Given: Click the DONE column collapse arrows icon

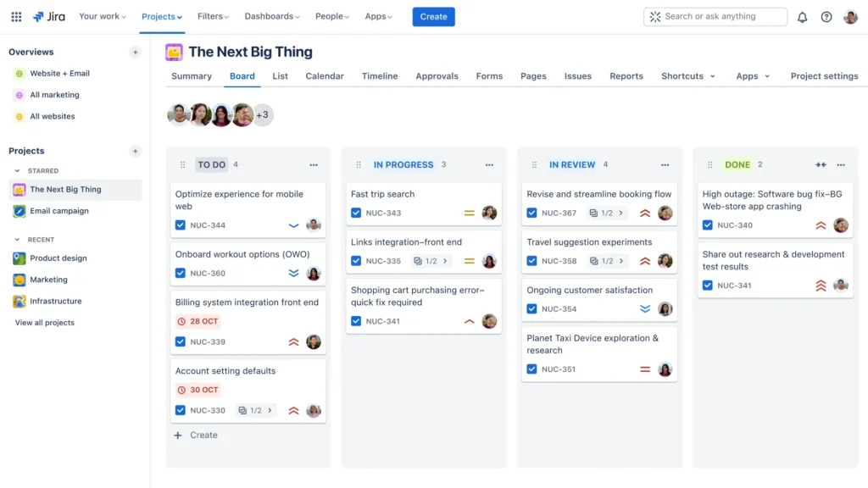Looking at the screenshot, I should (x=821, y=165).
